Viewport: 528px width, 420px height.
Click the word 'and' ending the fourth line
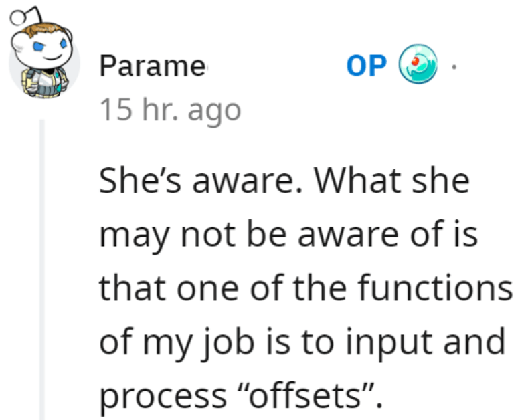(474, 340)
